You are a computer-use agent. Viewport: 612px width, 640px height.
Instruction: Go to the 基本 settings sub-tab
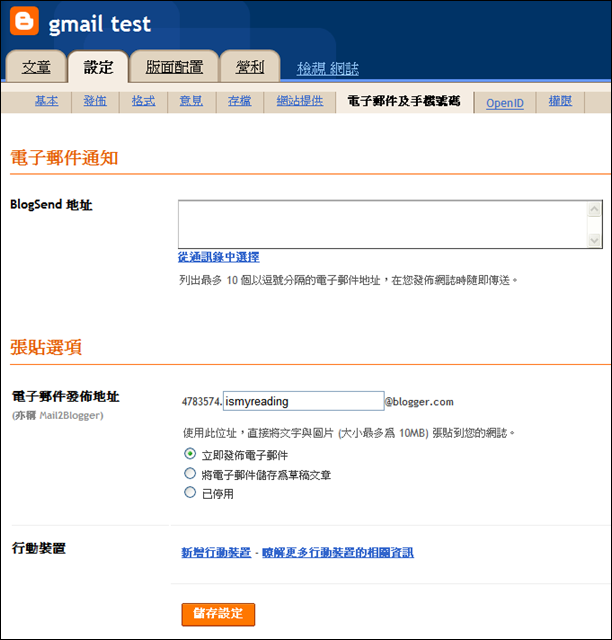[46, 100]
